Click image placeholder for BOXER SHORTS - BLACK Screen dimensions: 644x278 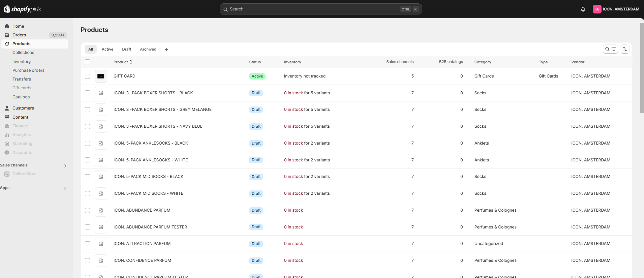coord(101,93)
